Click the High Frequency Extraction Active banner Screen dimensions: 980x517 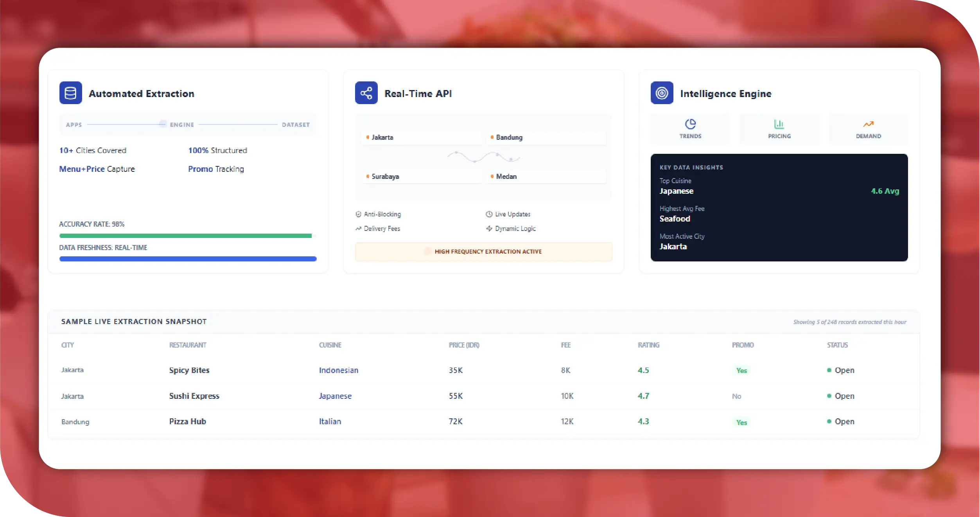click(x=483, y=252)
